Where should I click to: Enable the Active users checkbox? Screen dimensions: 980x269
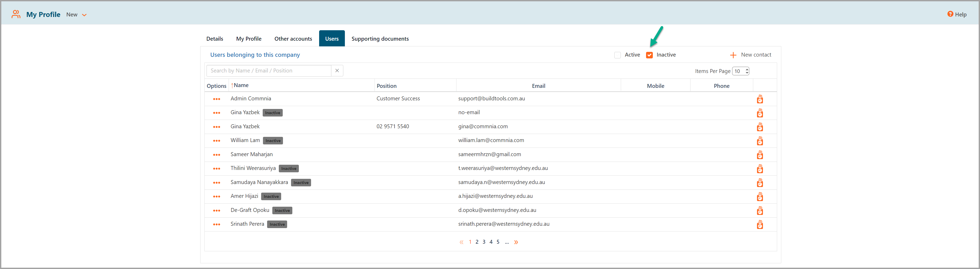(x=617, y=55)
